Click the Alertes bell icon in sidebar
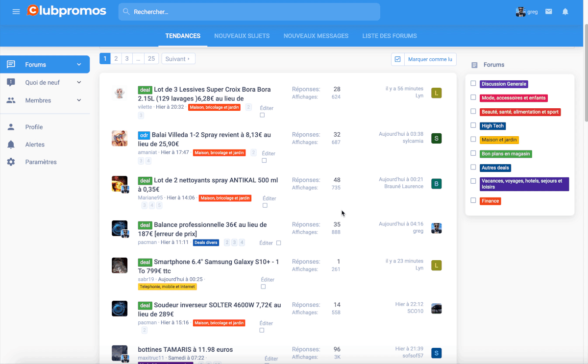 pos(11,145)
